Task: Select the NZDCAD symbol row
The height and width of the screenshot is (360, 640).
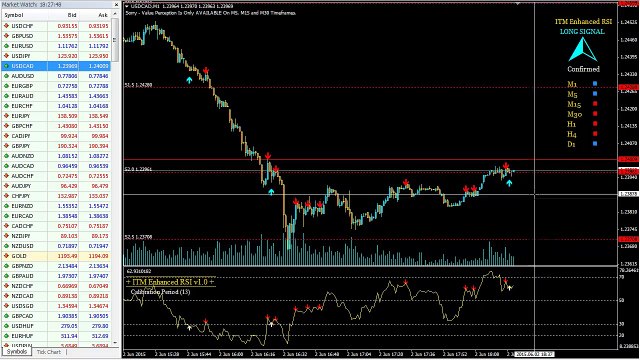Action: [x=56, y=296]
